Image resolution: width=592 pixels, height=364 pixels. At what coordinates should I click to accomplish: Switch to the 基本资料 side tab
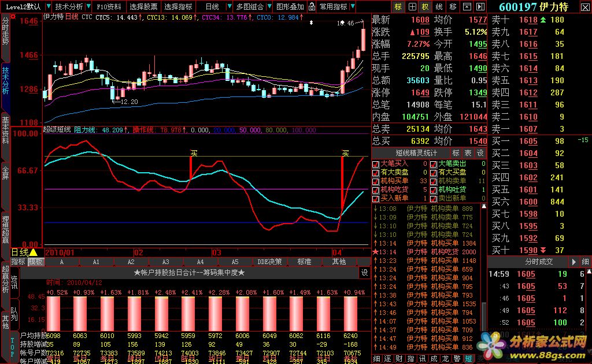5,129
